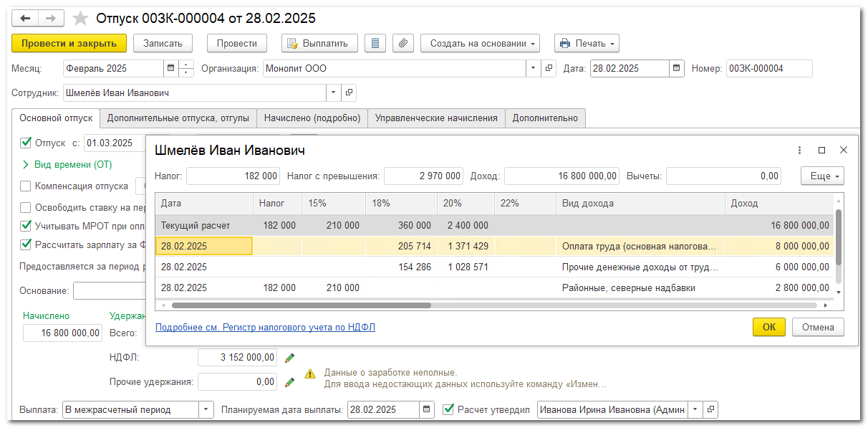Enable Компенсация отпуска checkbox

tap(26, 186)
